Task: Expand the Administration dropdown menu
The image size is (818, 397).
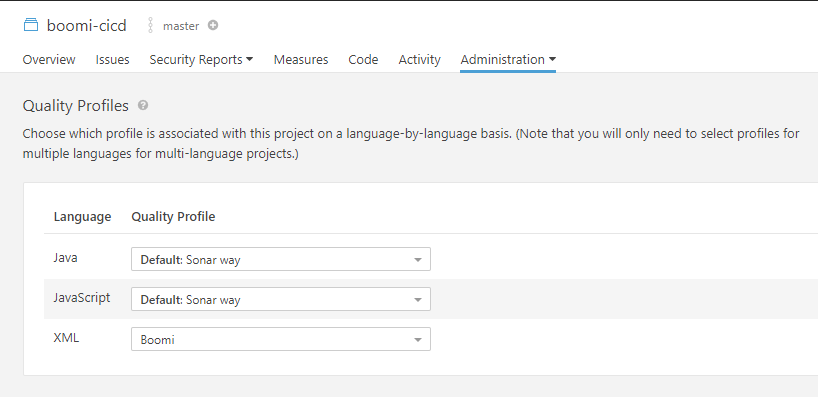Action: pyautogui.click(x=508, y=59)
